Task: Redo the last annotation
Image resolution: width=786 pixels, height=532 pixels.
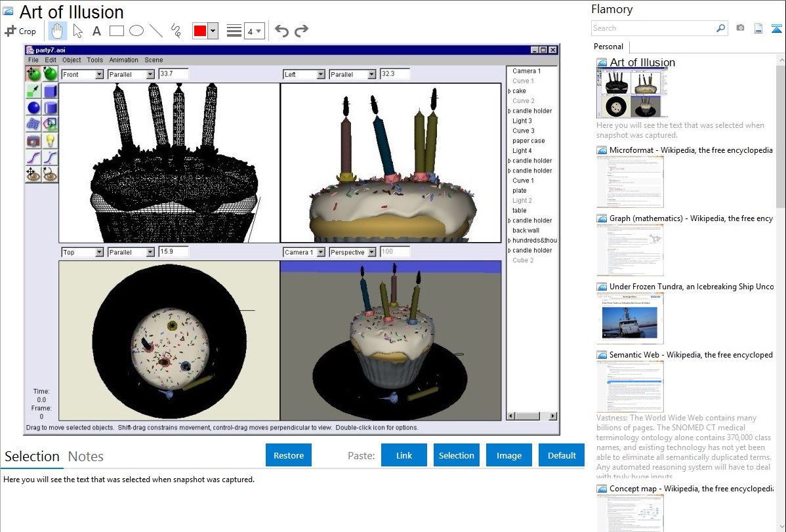Action: coord(301,31)
